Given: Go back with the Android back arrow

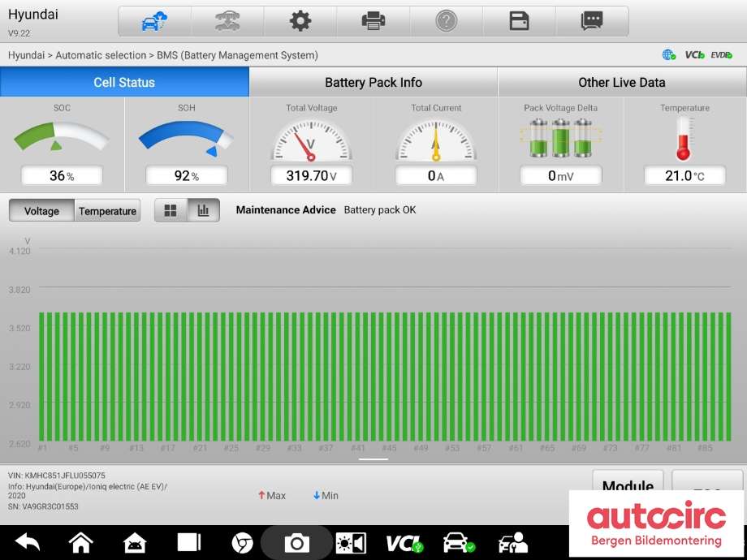Looking at the screenshot, I should coord(28,543).
